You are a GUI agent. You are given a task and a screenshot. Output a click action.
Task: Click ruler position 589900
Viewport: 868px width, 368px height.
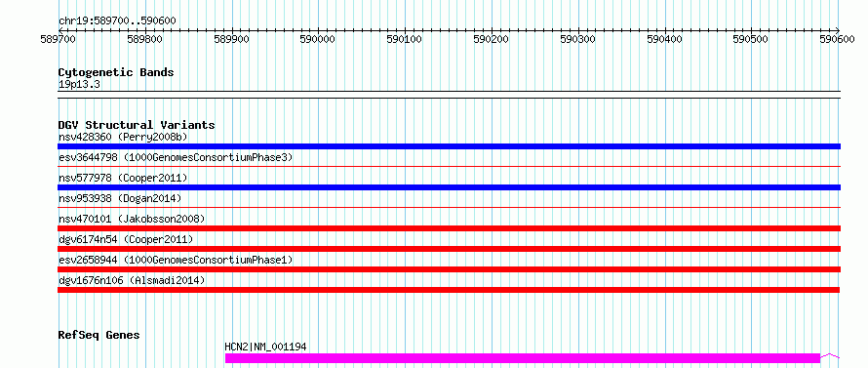(x=231, y=39)
